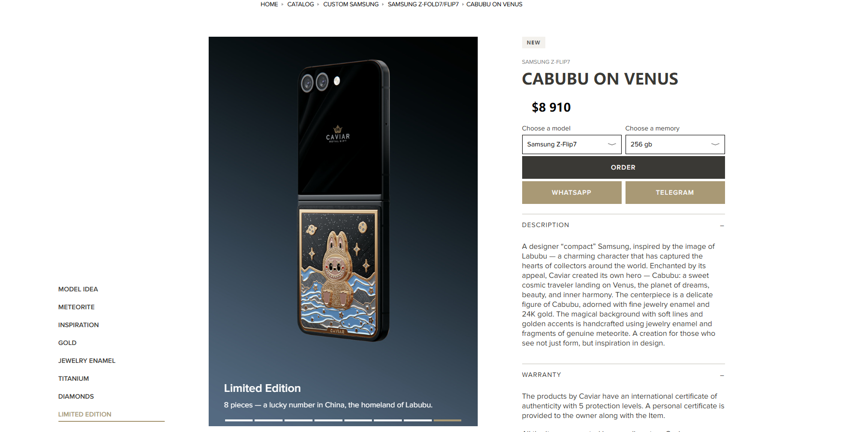
Task: Open the Choose a model dropdown
Action: [x=571, y=144]
